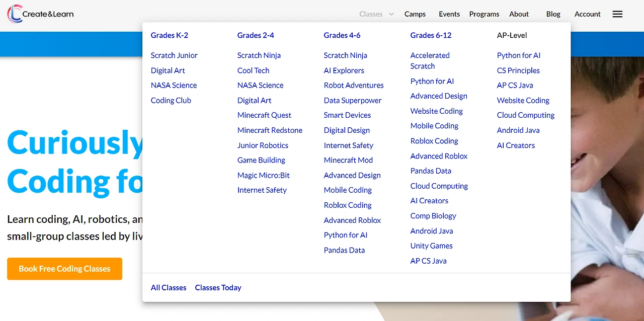The width and height of the screenshot is (644, 321).
Task: Open the Account menu
Action: (x=588, y=14)
